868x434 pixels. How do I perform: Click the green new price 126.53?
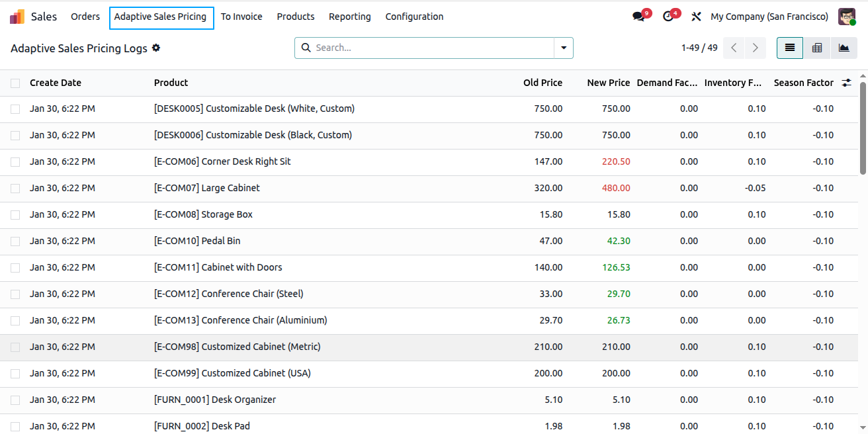(x=616, y=268)
